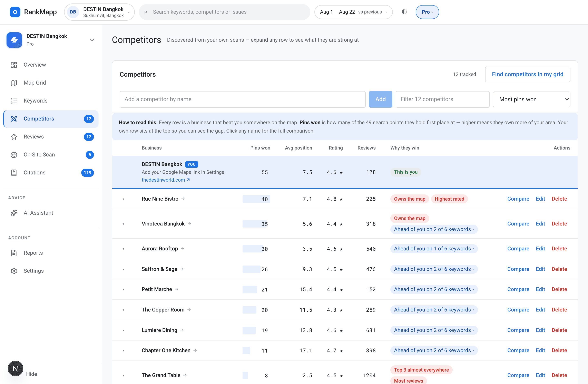Click the arrow next to Petit Marche

[177, 289]
